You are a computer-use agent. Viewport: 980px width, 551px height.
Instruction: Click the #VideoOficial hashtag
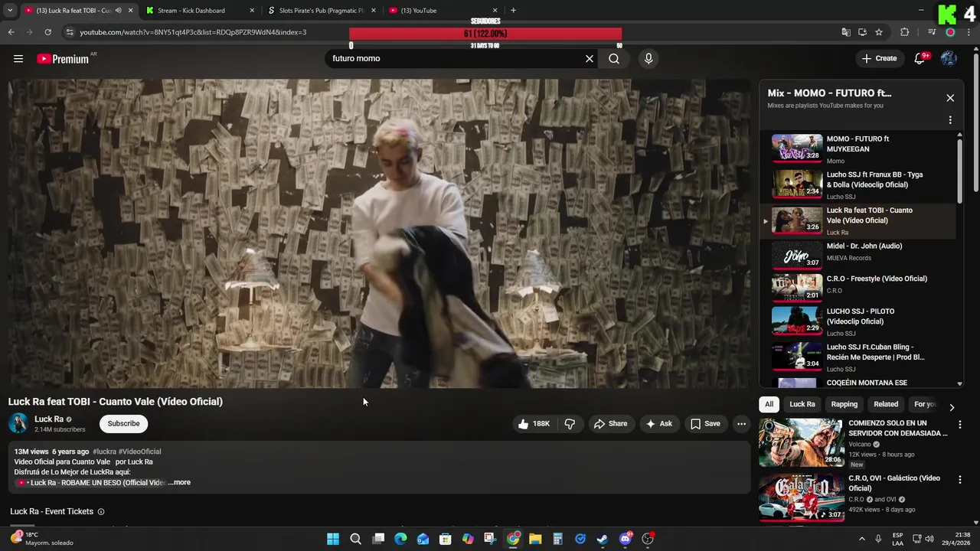139,452
